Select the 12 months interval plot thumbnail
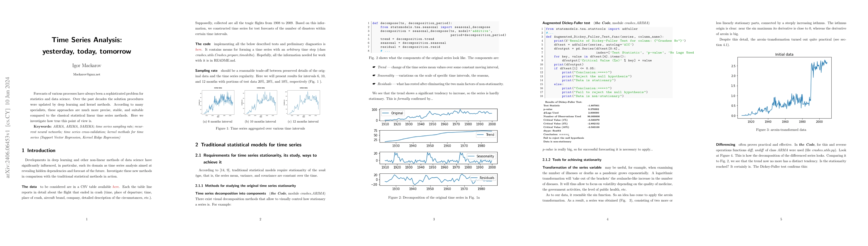 coord(303,102)
